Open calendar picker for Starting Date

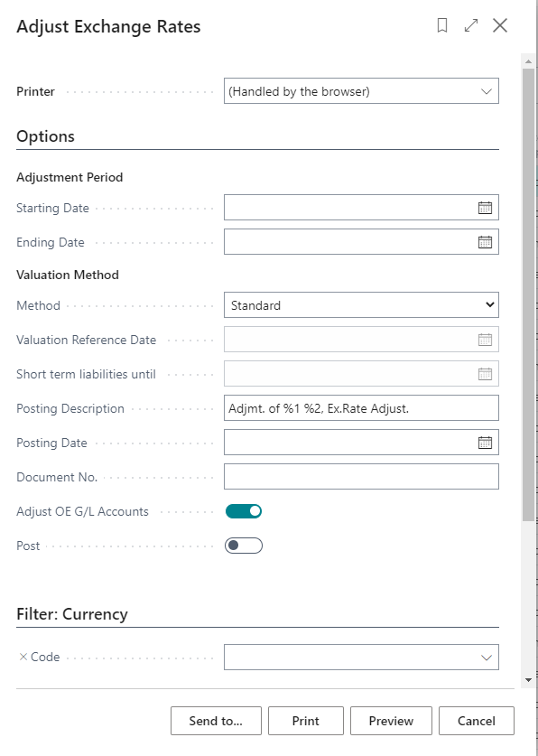485,208
